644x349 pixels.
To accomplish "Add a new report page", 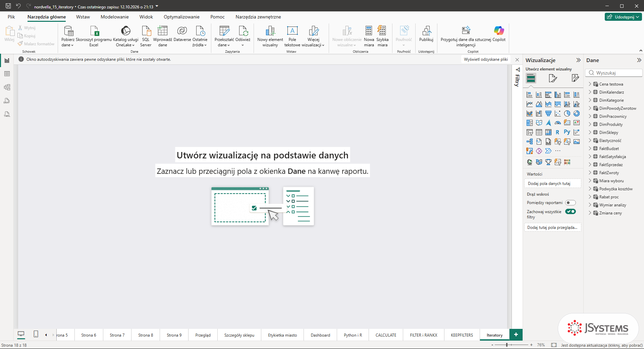I will (516, 335).
